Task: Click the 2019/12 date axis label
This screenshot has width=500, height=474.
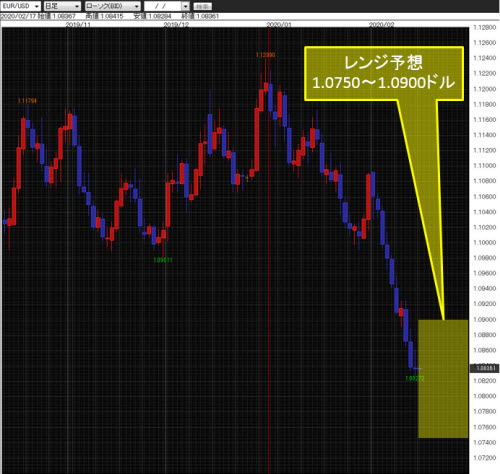Action: tap(176, 25)
